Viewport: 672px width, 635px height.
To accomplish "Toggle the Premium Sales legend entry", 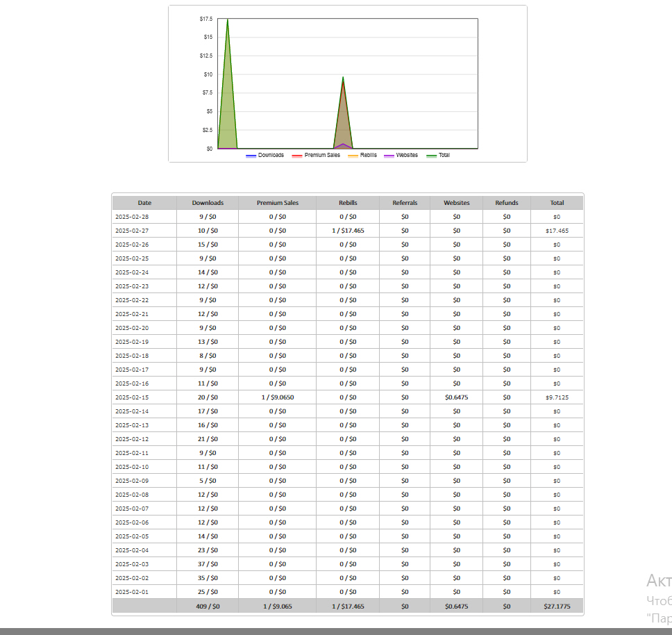I will [x=316, y=155].
